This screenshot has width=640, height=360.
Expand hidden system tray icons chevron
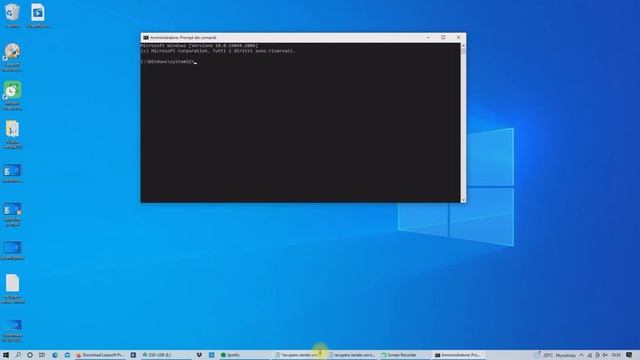[581, 355]
